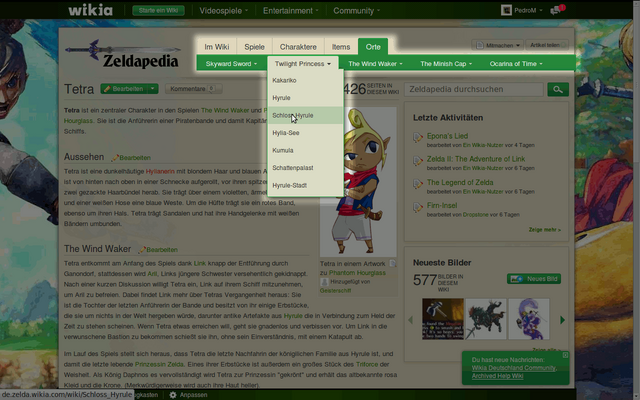Choose Kumula menu entry

click(305, 151)
